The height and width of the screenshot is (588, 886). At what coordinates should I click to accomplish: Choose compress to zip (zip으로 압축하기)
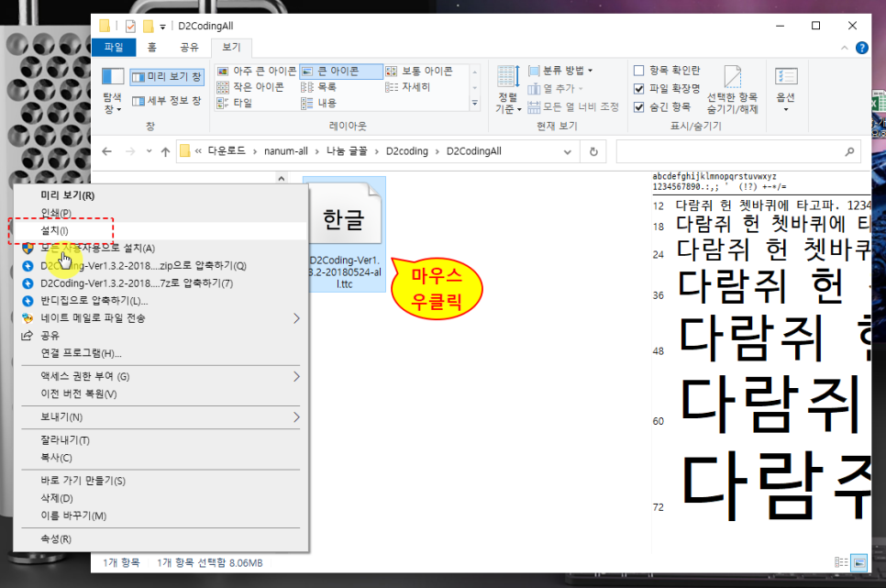[x=161, y=266]
